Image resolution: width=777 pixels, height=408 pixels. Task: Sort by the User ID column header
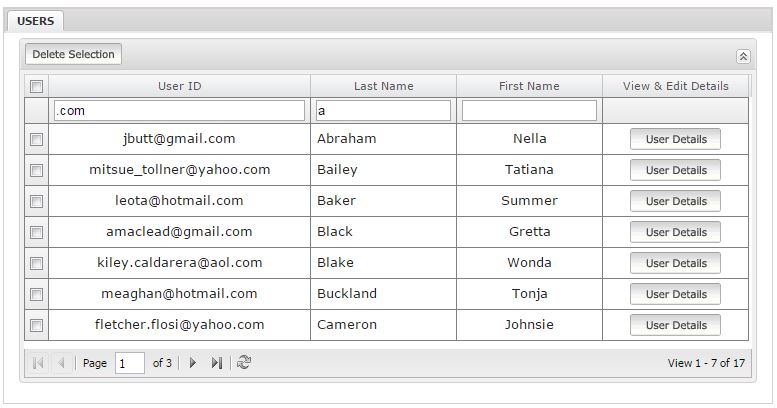(x=179, y=86)
